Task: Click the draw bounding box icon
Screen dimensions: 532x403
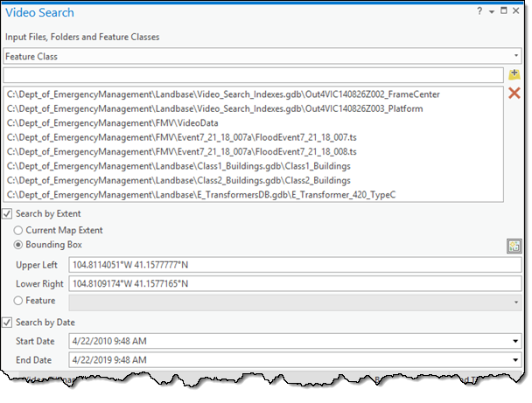Action: tap(514, 247)
